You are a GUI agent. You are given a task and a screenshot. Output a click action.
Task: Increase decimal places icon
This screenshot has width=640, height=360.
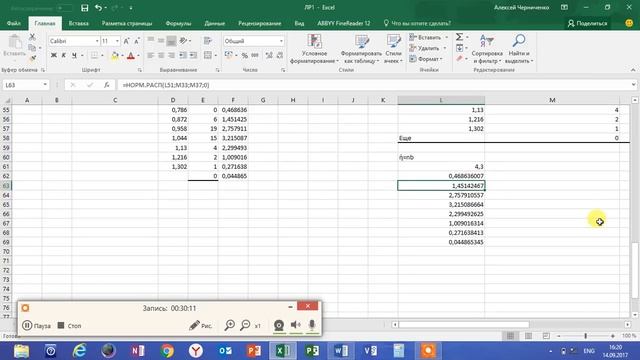(269, 55)
